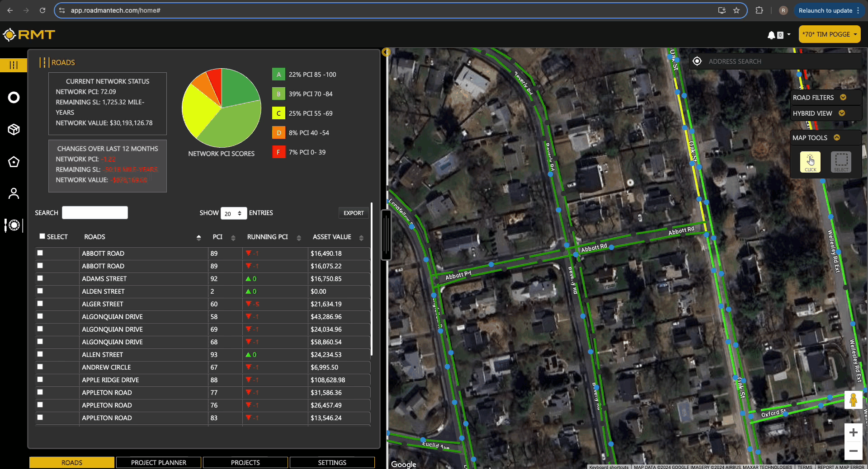868x469 pixels.
Task: Open the circle/ring icon in left sidebar
Action: 13,98
